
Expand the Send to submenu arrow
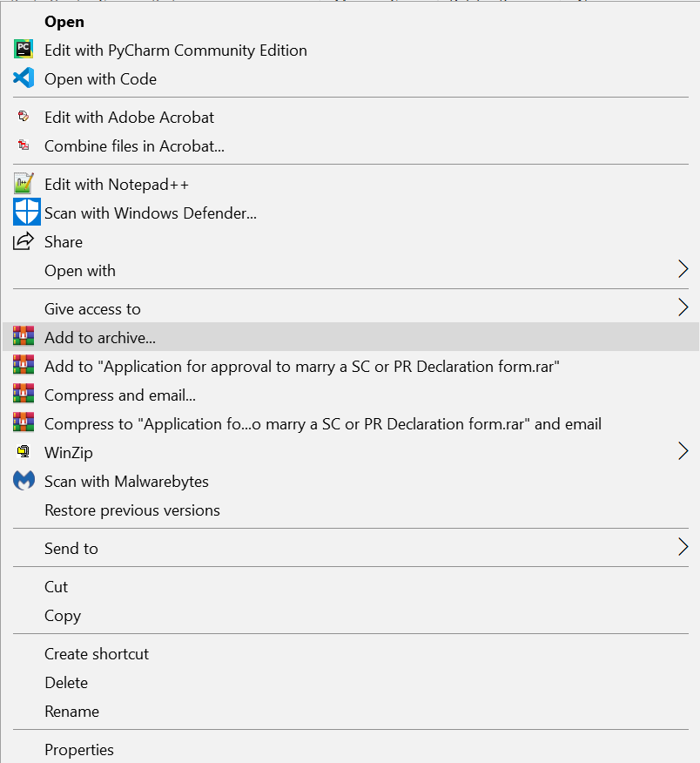pos(683,548)
